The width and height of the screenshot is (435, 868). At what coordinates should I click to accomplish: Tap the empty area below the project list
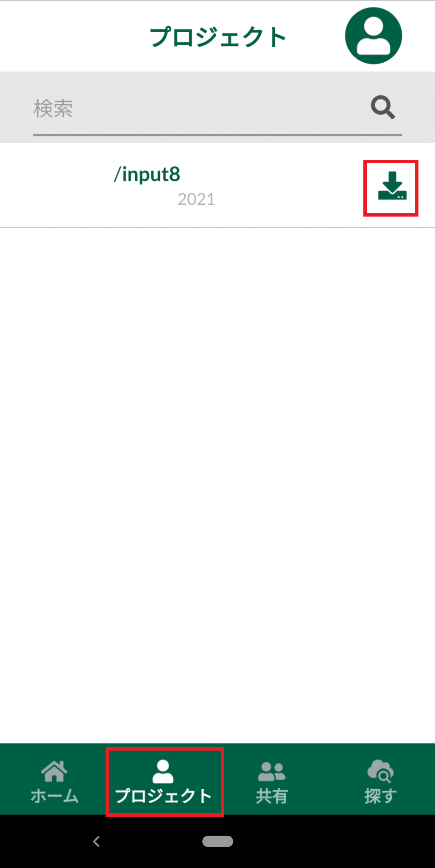[217, 466]
